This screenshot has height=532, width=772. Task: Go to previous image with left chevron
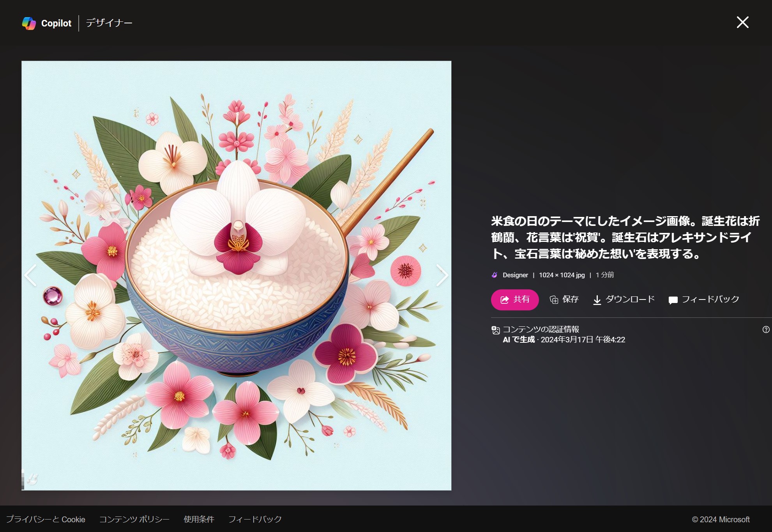tap(31, 275)
